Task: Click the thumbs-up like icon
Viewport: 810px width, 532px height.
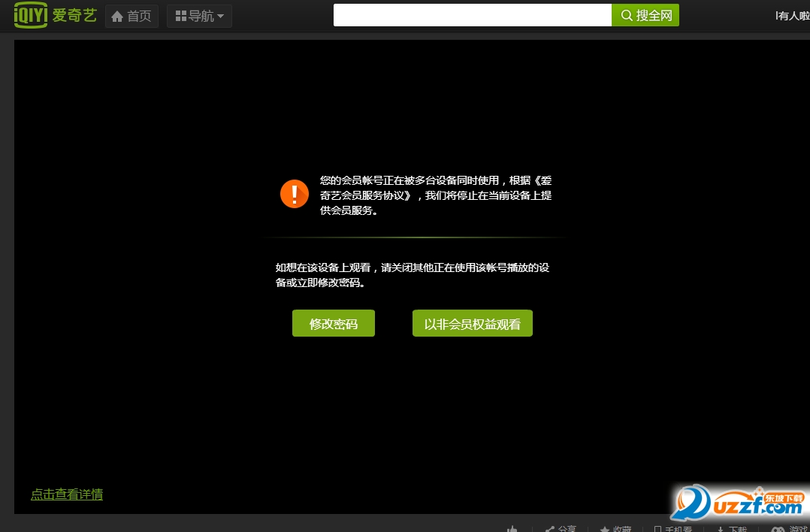Action: (x=512, y=528)
